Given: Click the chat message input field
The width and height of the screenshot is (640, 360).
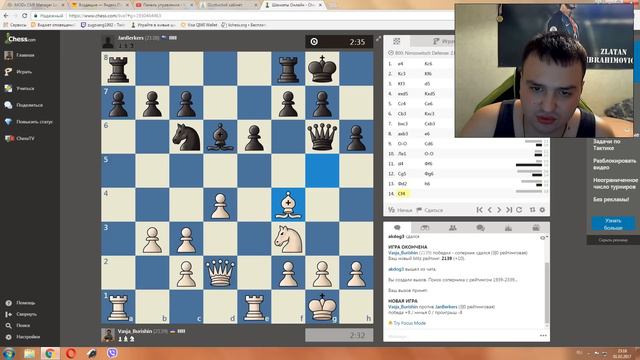Looking at the screenshot, I should (x=461, y=336).
